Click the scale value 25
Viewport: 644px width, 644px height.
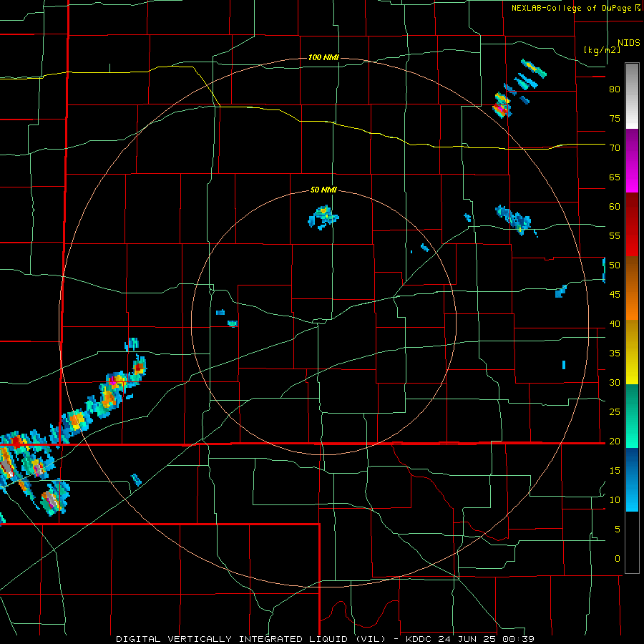point(615,412)
